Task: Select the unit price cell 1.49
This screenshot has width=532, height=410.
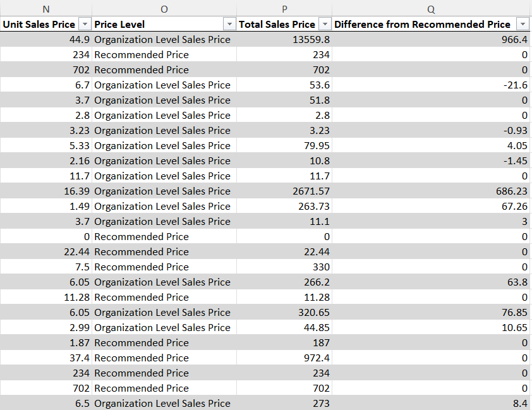Action: 45,206
